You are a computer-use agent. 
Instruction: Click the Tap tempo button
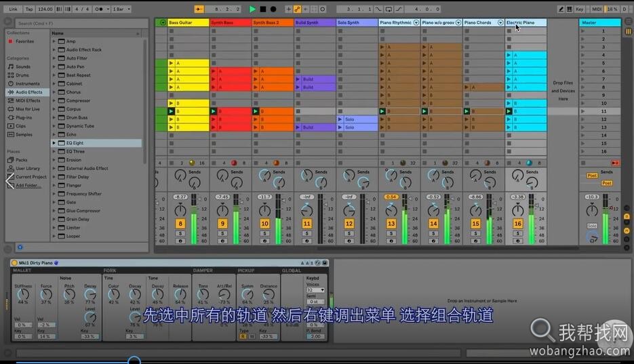tap(29, 9)
